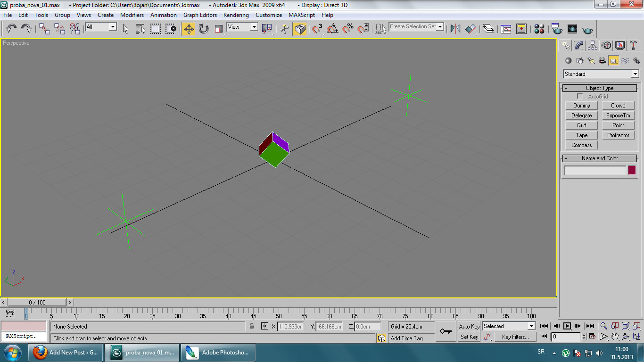Open the Schematic View icon
This screenshot has height=362, width=644.
tap(521, 29)
